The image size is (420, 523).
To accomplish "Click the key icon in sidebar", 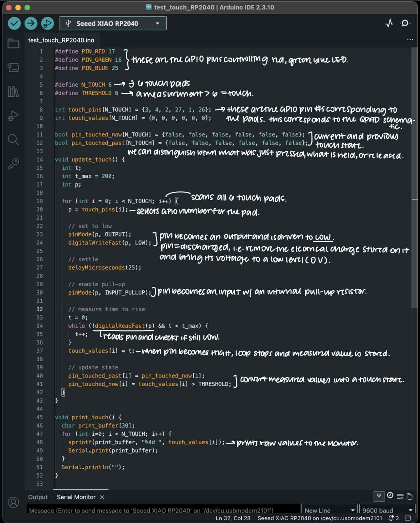I will (x=13, y=163).
